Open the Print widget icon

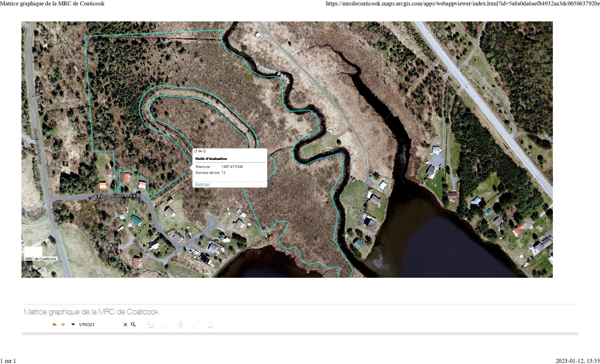coord(210,325)
